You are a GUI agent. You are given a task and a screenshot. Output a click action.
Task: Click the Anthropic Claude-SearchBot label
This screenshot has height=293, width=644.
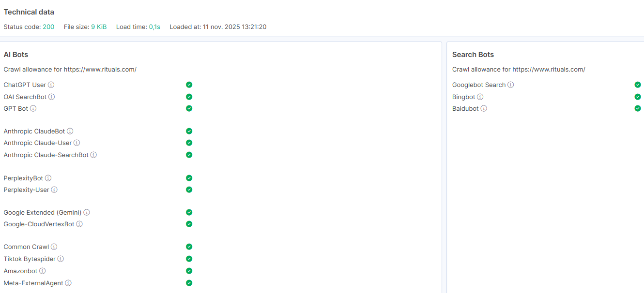(46, 155)
